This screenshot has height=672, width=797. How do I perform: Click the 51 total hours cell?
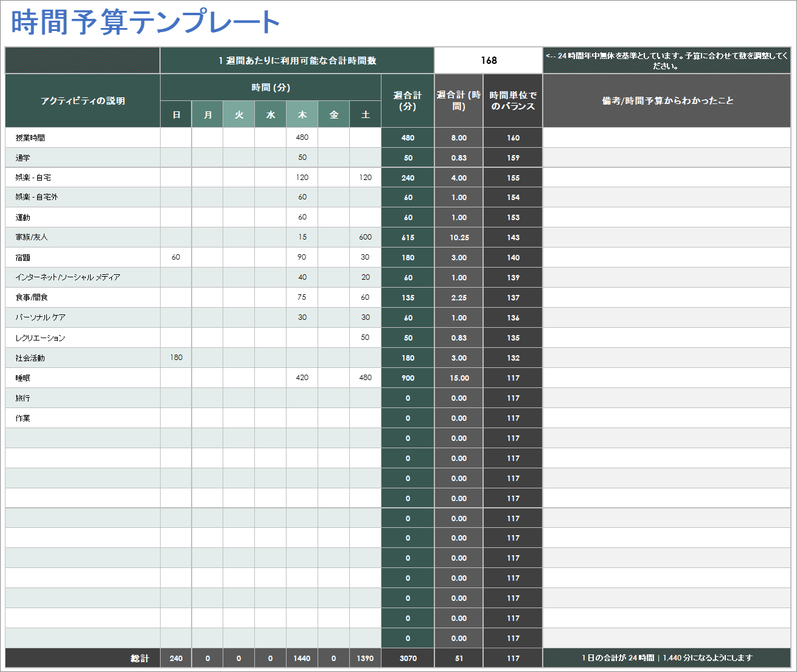pos(459,658)
